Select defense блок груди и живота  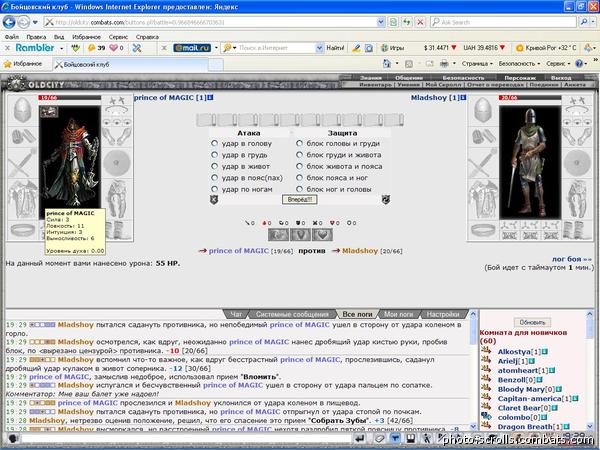click(x=299, y=155)
